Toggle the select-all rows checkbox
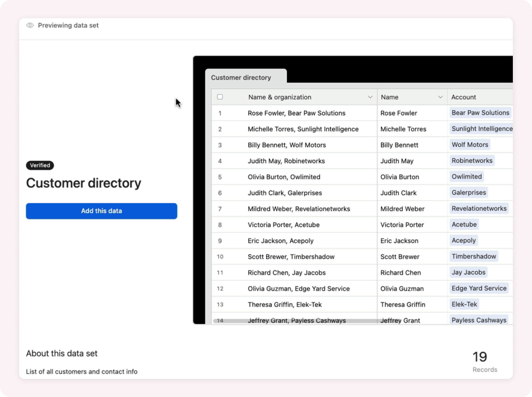 tap(220, 97)
